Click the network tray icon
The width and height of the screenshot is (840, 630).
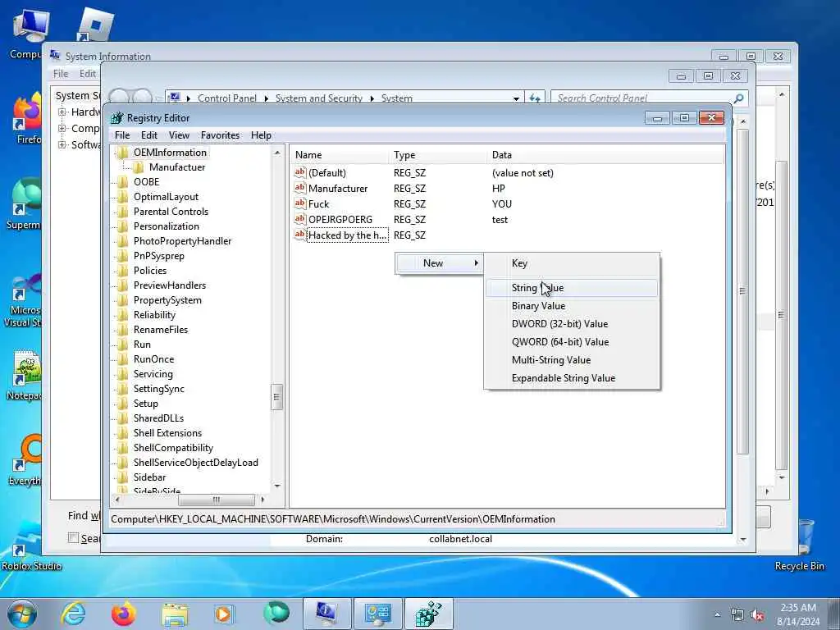pyautogui.click(x=737, y=615)
